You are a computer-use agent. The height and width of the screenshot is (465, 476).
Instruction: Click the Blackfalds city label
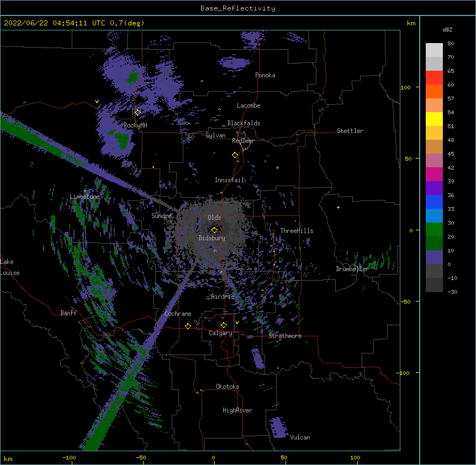coord(244,123)
